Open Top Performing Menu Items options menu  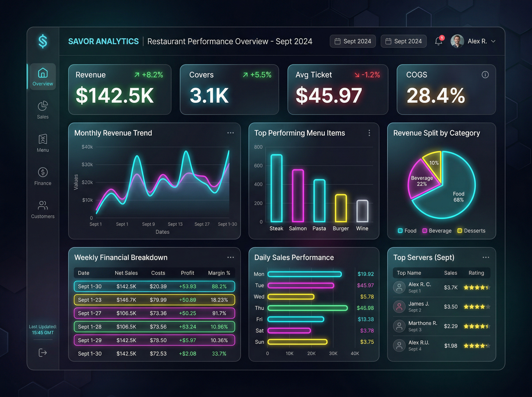369,133
